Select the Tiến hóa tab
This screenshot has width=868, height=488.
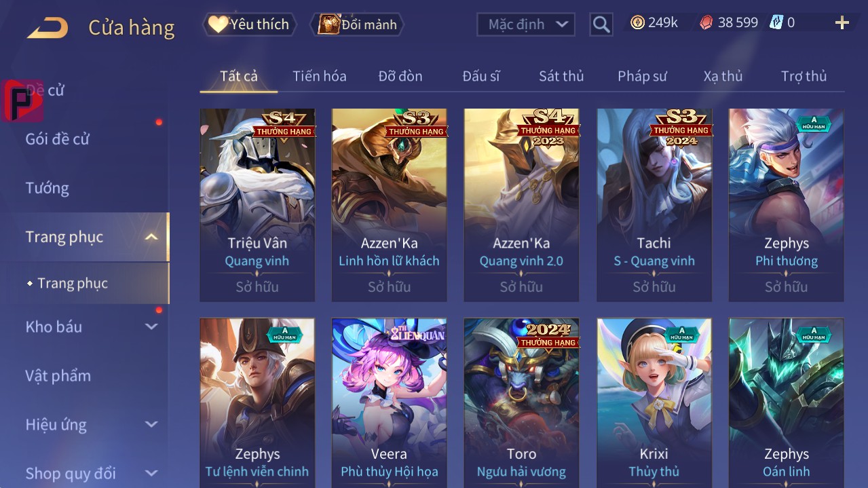(x=320, y=76)
